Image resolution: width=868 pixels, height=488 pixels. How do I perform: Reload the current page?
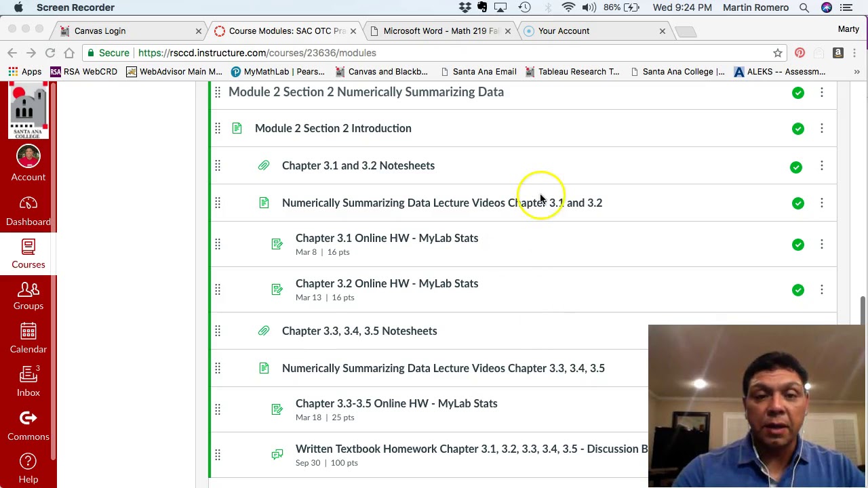50,53
